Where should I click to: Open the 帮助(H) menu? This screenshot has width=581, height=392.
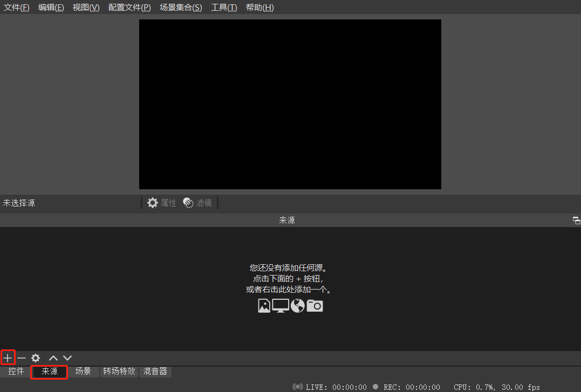(259, 8)
